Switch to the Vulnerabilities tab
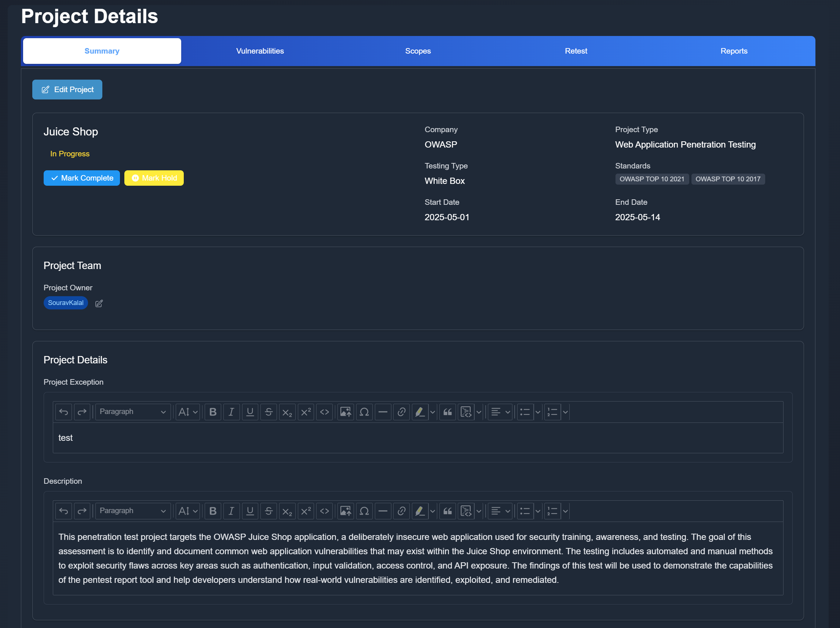This screenshot has height=628, width=840. point(260,51)
